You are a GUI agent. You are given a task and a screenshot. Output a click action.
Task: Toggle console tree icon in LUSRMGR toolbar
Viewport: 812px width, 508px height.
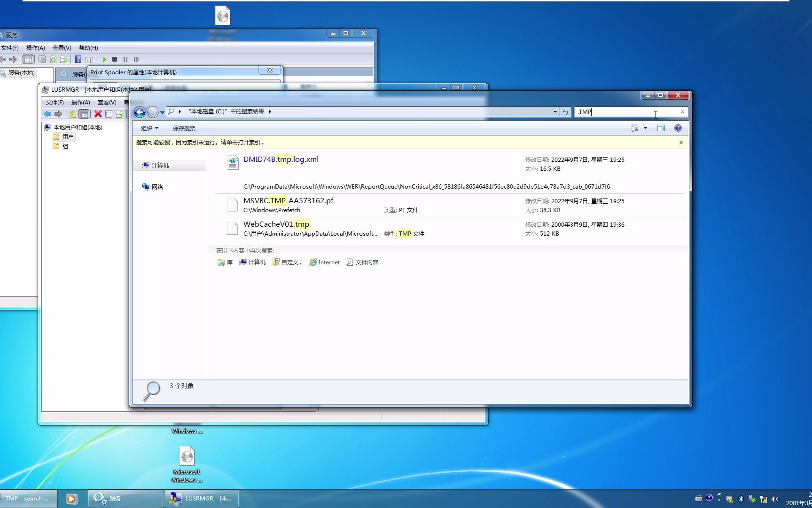[84, 114]
